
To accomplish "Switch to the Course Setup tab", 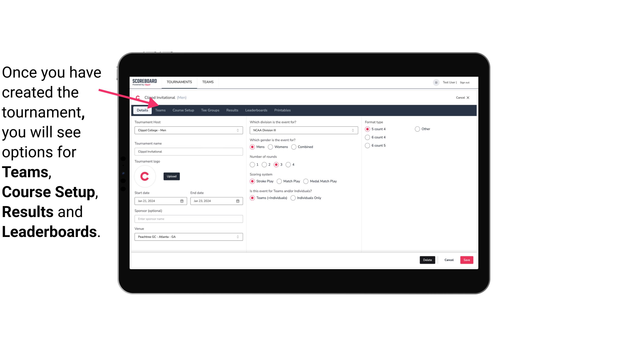I will click(183, 110).
